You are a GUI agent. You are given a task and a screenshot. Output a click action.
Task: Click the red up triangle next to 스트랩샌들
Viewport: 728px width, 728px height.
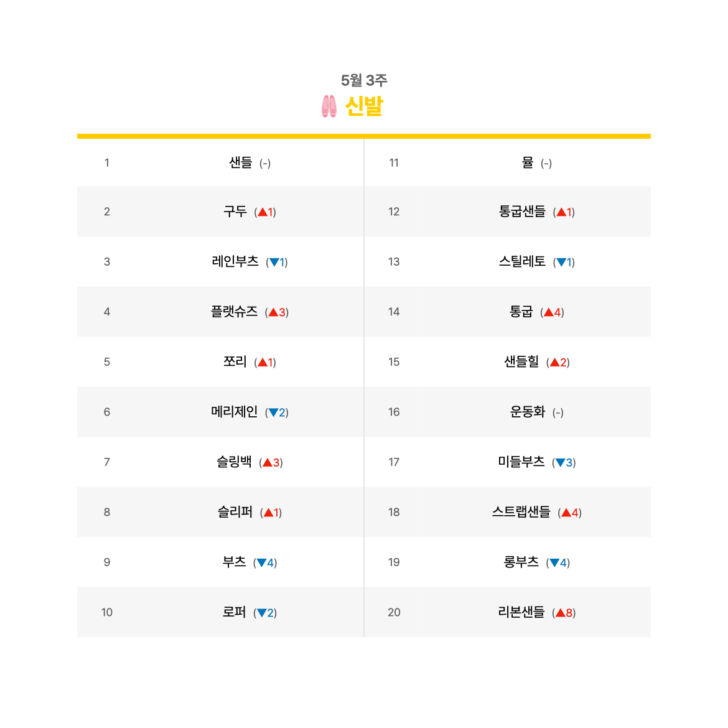click(x=566, y=513)
